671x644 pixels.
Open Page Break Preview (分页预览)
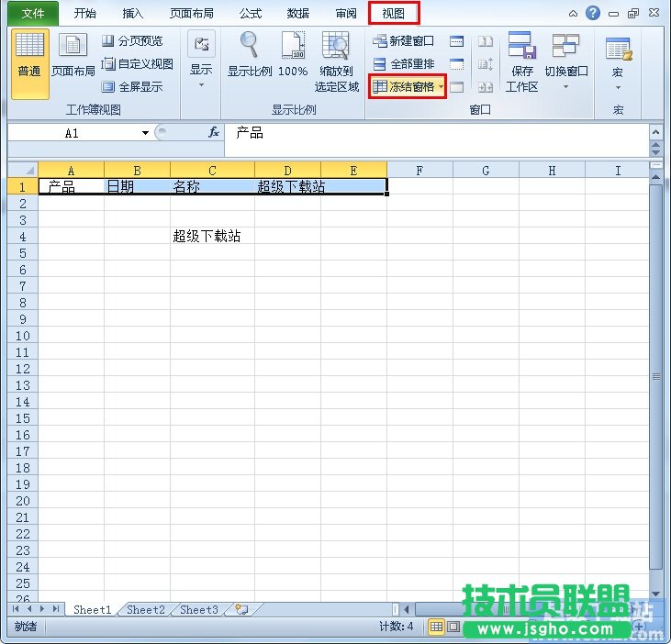pos(132,41)
